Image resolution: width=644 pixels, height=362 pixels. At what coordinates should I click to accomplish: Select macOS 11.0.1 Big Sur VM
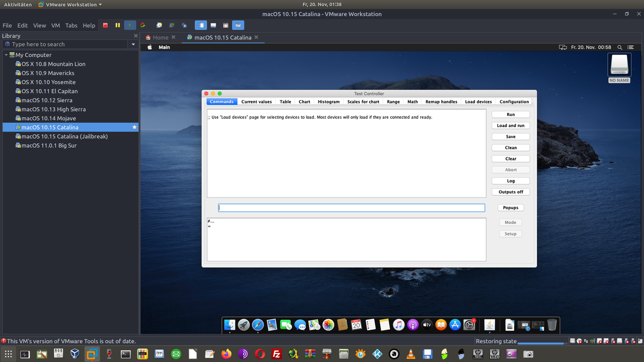pos(49,145)
